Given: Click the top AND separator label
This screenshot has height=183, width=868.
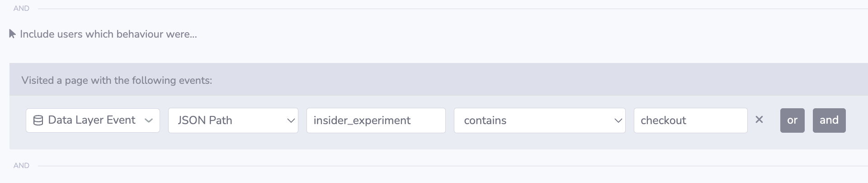Looking at the screenshot, I should tap(21, 8).
